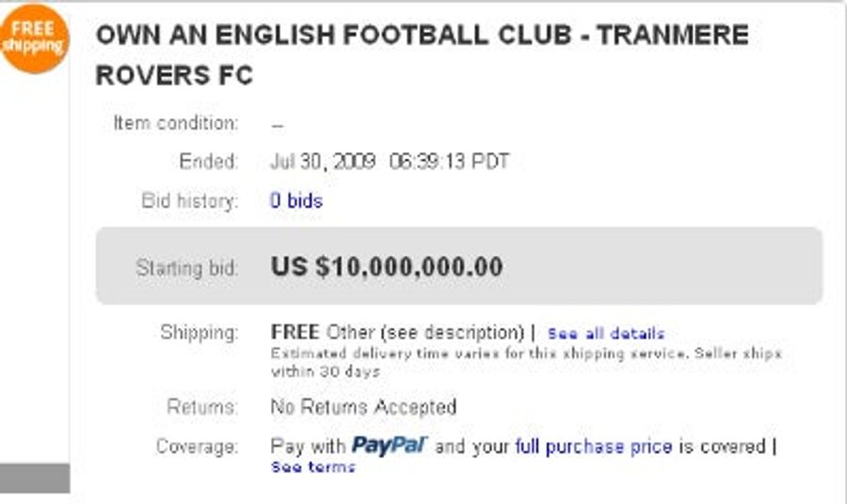Click the gray Starting bid panel
This screenshot has width=847, height=504.
click(459, 266)
